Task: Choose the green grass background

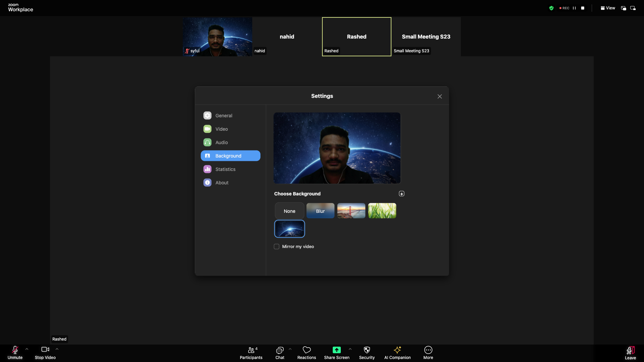Action: pos(382,211)
